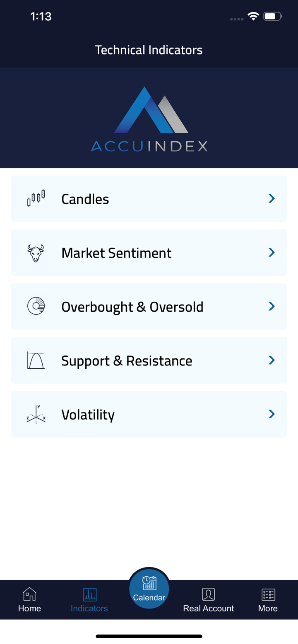The image size is (298, 644).
Task: Expand the Candles row chevron
Action: click(272, 199)
